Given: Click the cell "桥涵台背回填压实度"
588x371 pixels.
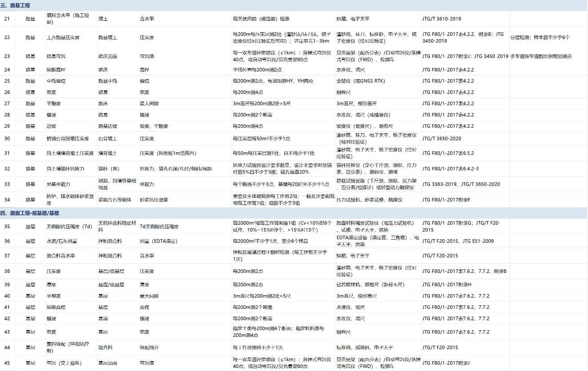Looking at the screenshot, I should coord(68,139).
